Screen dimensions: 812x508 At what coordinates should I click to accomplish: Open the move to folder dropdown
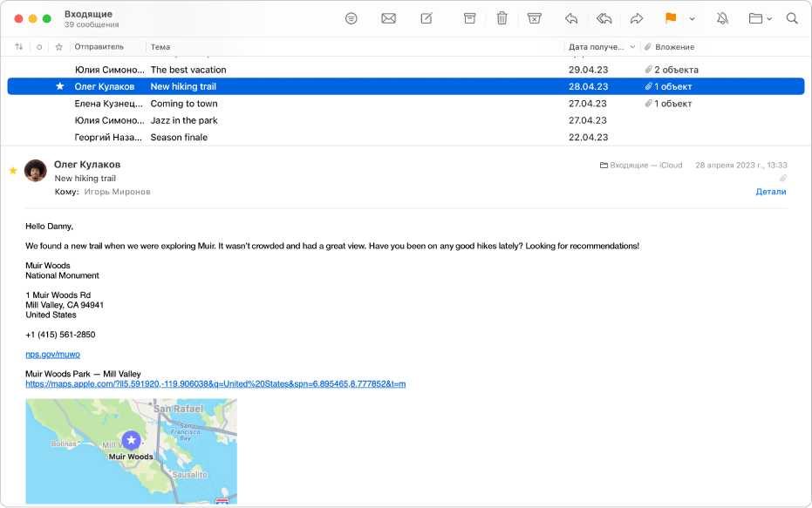(760, 18)
